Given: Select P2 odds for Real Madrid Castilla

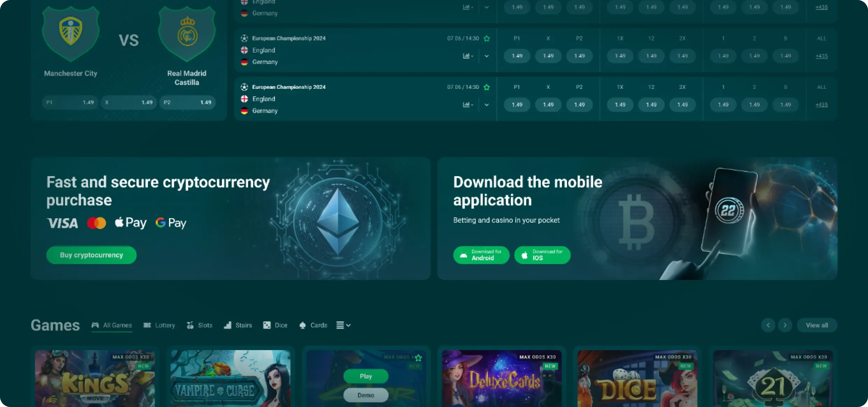Looking at the screenshot, I should 188,102.
